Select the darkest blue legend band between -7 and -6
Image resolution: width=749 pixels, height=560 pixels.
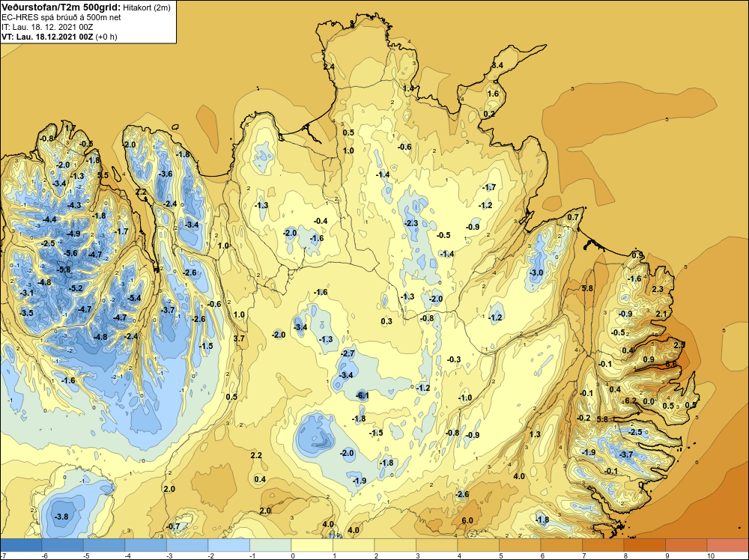[20, 545]
